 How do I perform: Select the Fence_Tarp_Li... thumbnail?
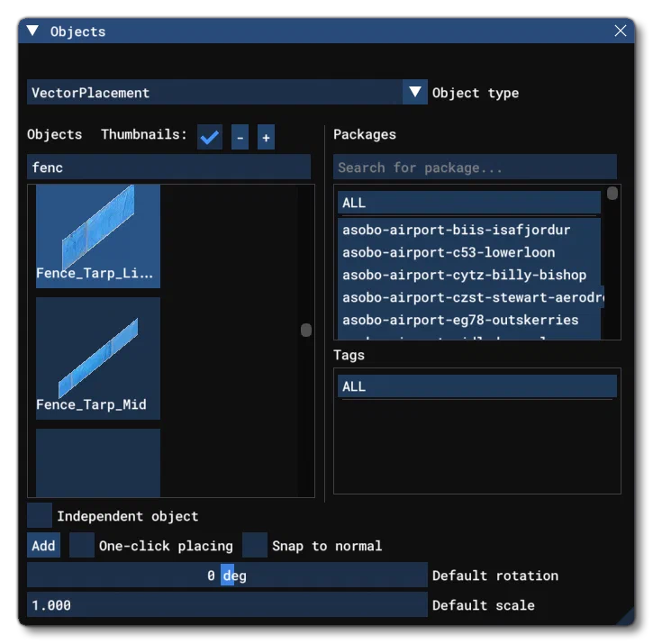coord(98,236)
